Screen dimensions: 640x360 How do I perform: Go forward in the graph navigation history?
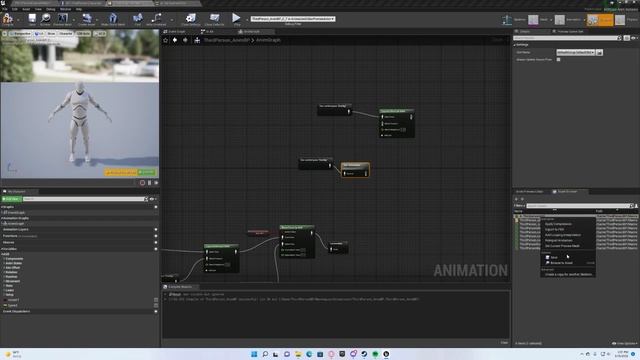[185, 40]
